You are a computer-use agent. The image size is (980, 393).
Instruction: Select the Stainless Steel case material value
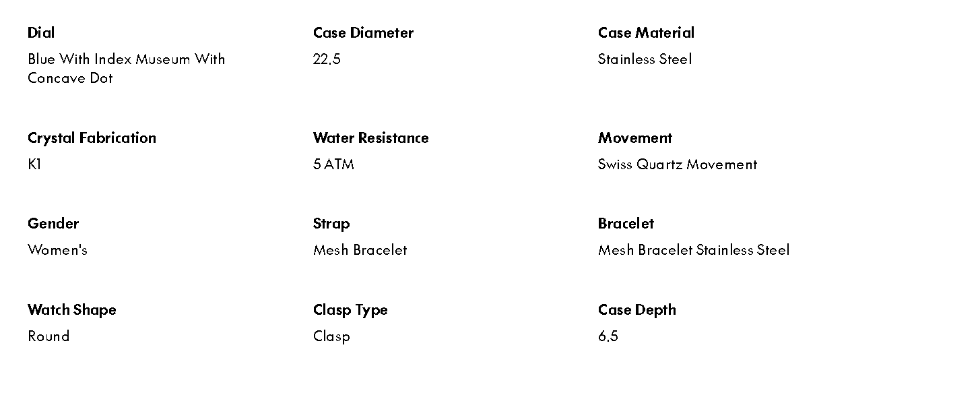(645, 59)
